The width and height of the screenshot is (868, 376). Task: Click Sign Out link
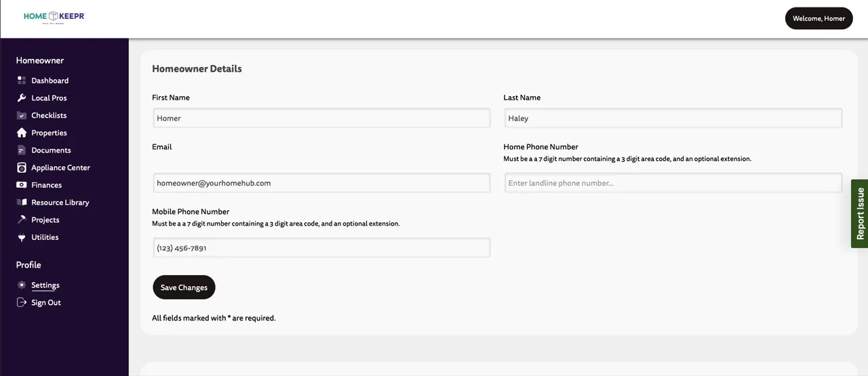click(46, 303)
